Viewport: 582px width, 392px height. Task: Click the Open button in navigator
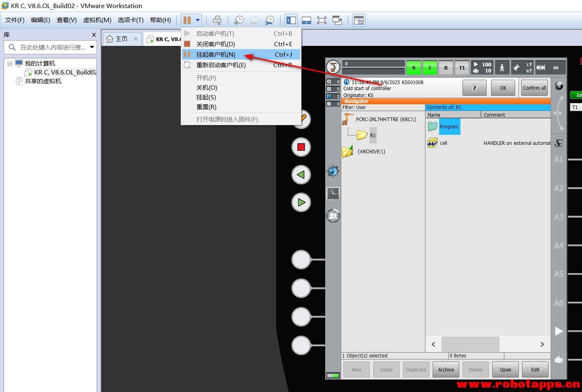(506, 369)
